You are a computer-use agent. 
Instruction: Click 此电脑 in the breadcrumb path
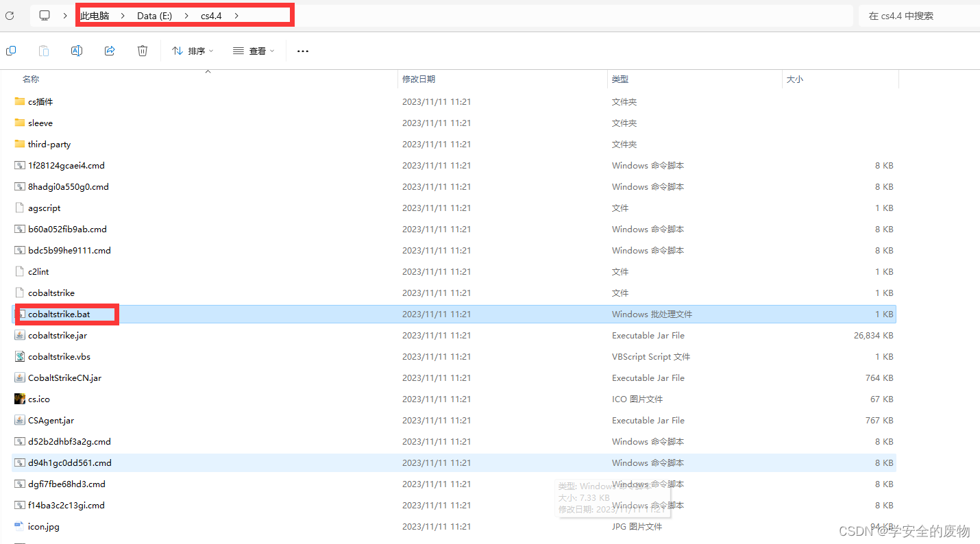tap(95, 15)
